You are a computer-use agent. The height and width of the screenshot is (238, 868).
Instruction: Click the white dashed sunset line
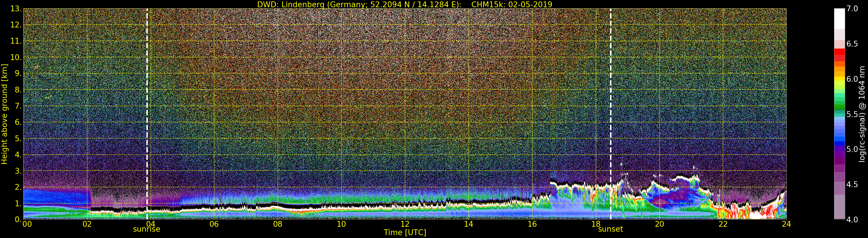point(611,114)
